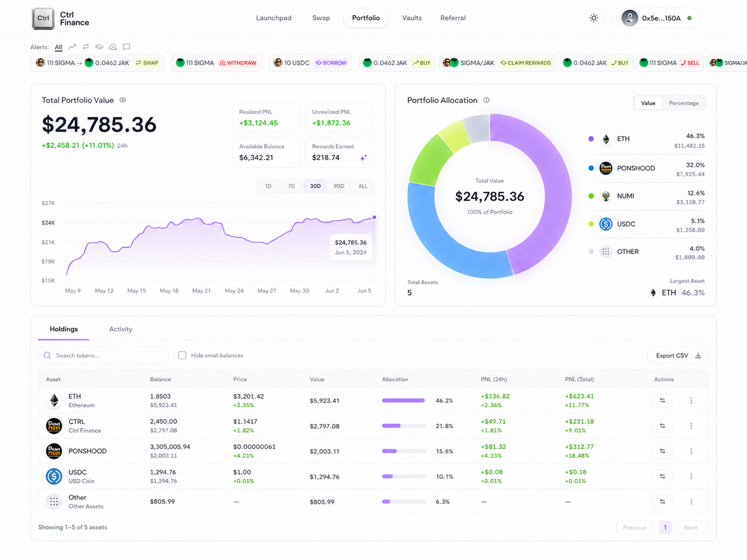Open the 0x5e...150A wallet account menu
The image size is (747, 560).
tap(659, 18)
